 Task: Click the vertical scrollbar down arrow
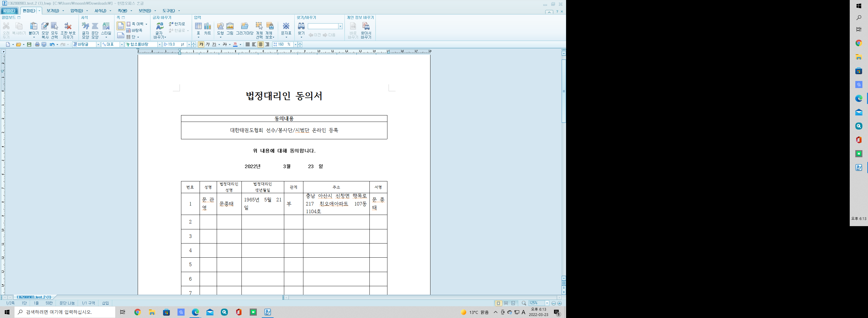(564, 278)
